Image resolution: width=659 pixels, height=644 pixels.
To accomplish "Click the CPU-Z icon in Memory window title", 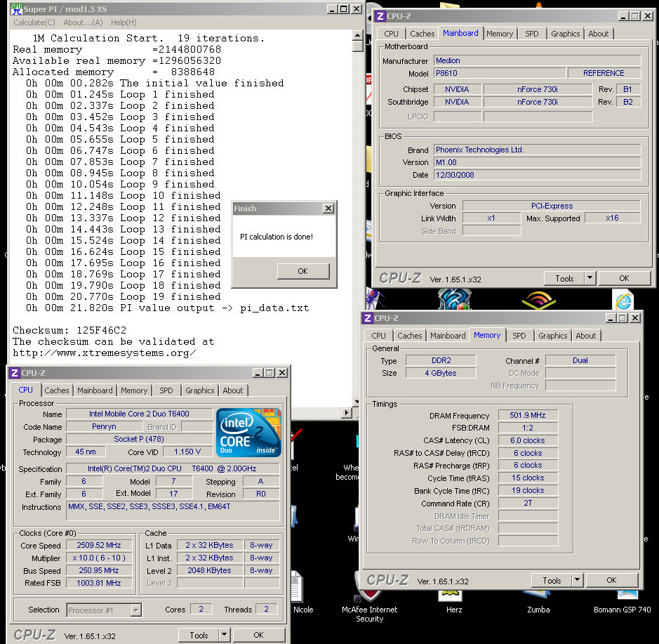I will click(367, 318).
